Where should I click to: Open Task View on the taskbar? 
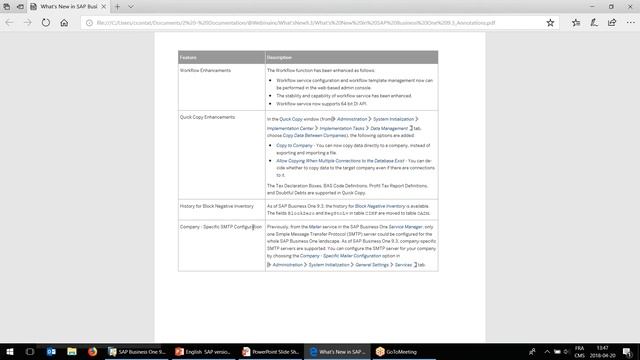(30, 351)
